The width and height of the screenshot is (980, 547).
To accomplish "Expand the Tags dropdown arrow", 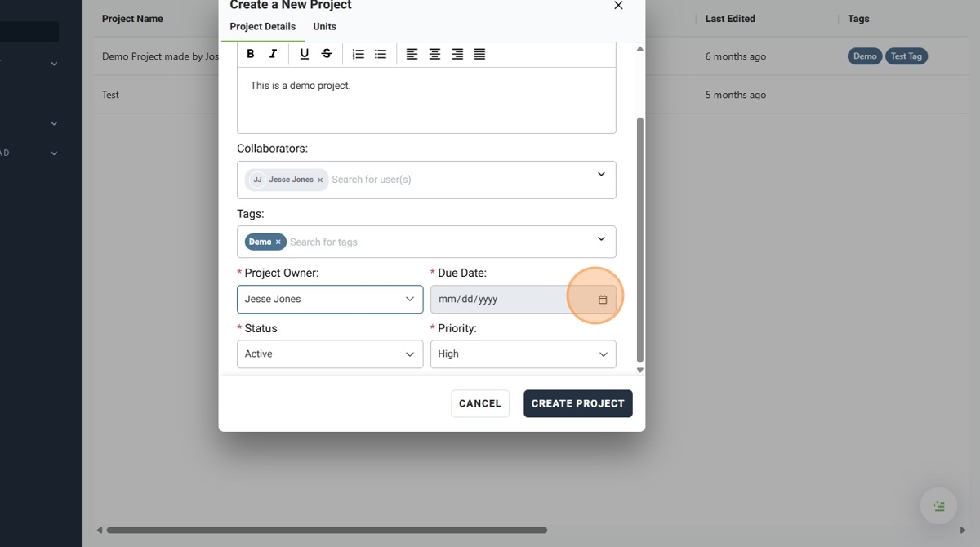I will pyautogui.click(x=601, y=238).
